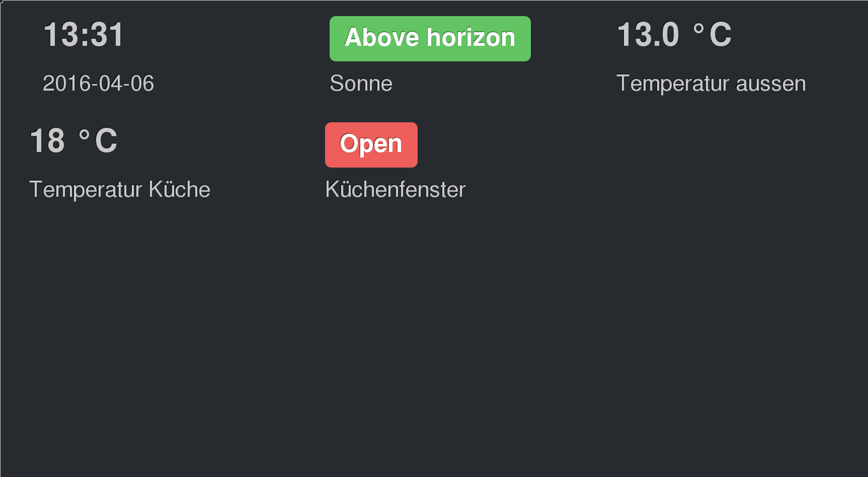Click the word Above in sun badge
Screen dimensions: 868x477
tap(381, 38)
